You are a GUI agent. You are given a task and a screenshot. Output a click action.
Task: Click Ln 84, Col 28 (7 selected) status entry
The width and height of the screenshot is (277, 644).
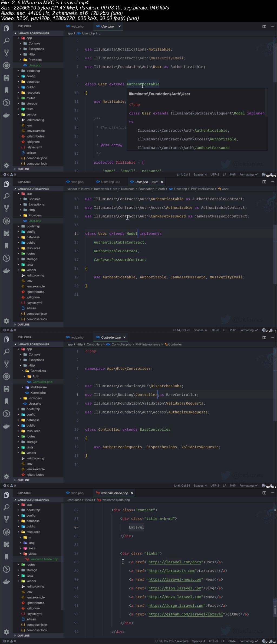[172, 641]
